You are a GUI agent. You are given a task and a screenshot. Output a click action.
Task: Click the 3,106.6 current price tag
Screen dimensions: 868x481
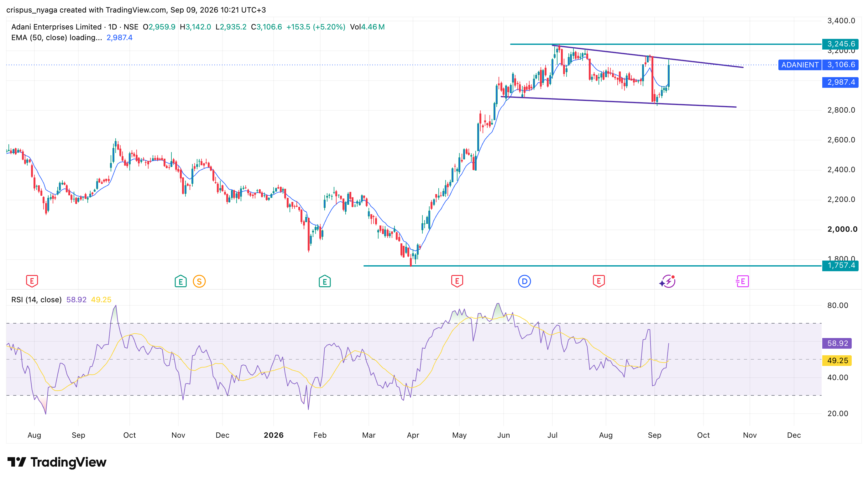[840, 65]
